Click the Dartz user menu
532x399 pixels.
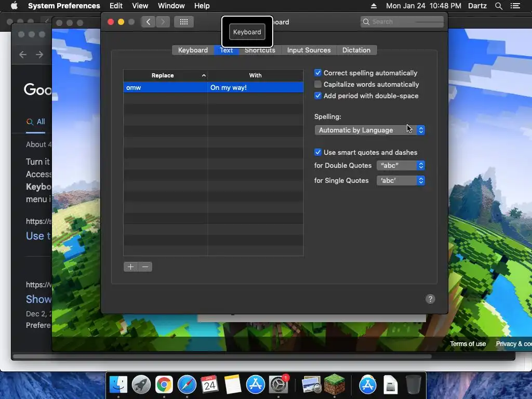pos(477,6)
